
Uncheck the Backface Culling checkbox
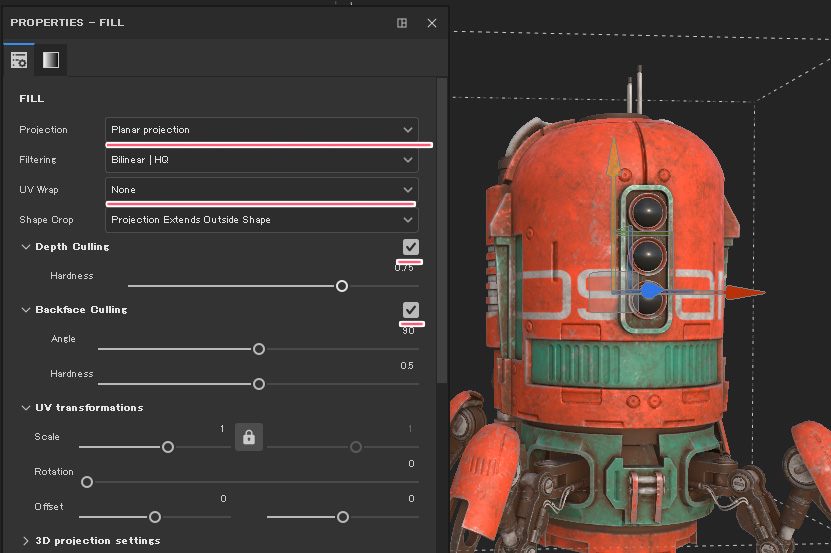[x=410, y=310]
